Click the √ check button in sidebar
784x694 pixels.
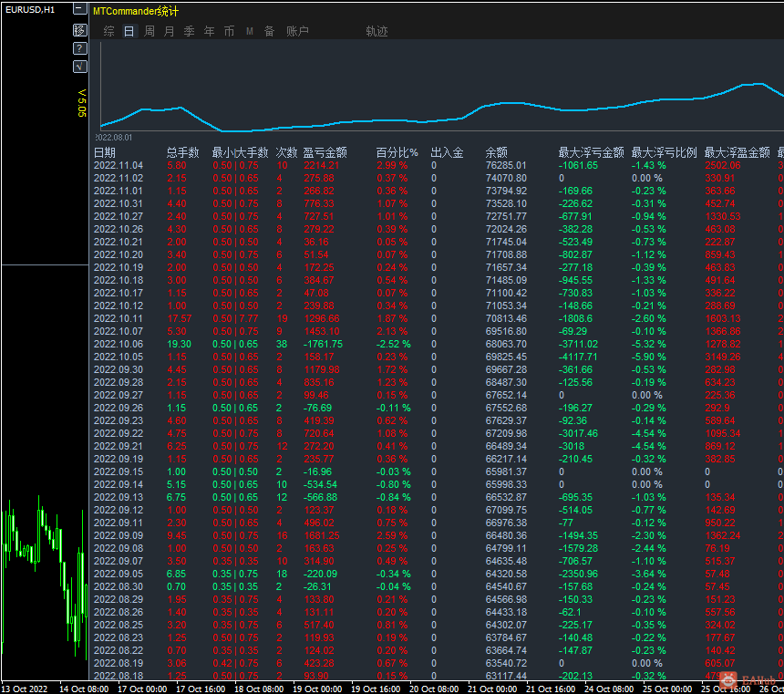tap(80, 67)
